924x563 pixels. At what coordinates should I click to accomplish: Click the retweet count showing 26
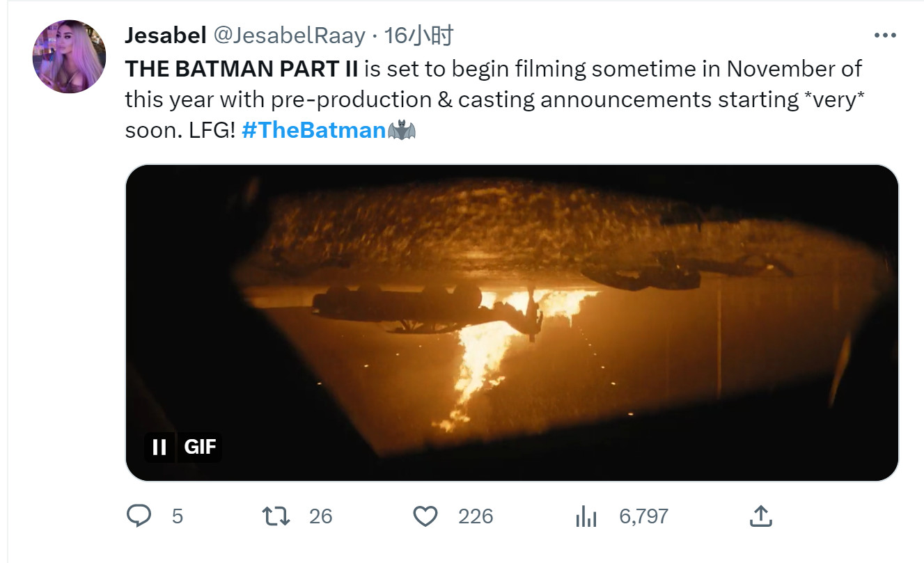tap(321, 516)
